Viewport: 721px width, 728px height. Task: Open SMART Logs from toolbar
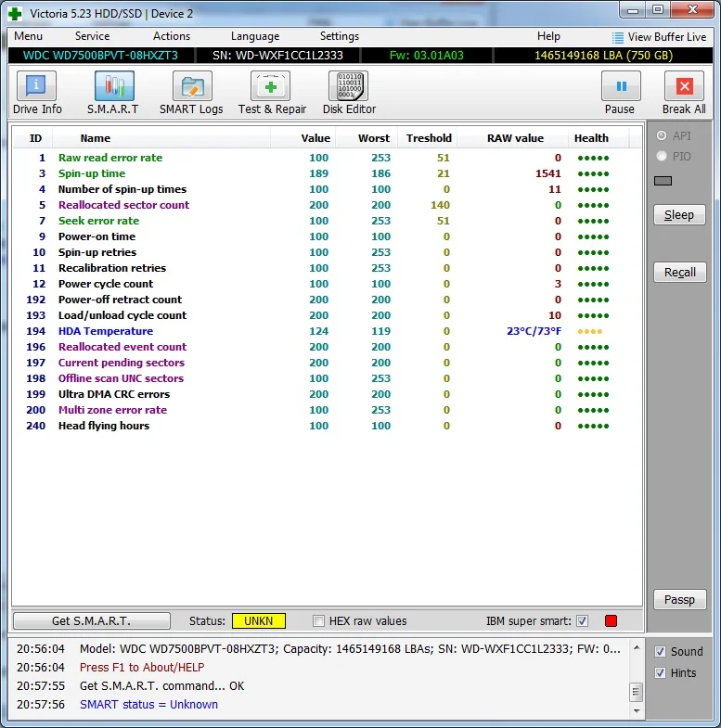point(191,86)
